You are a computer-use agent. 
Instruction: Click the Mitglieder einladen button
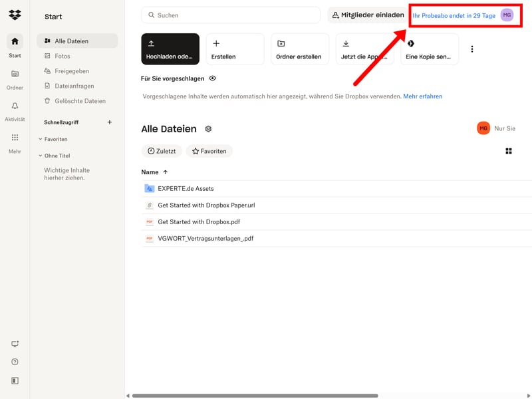(368, 15)
